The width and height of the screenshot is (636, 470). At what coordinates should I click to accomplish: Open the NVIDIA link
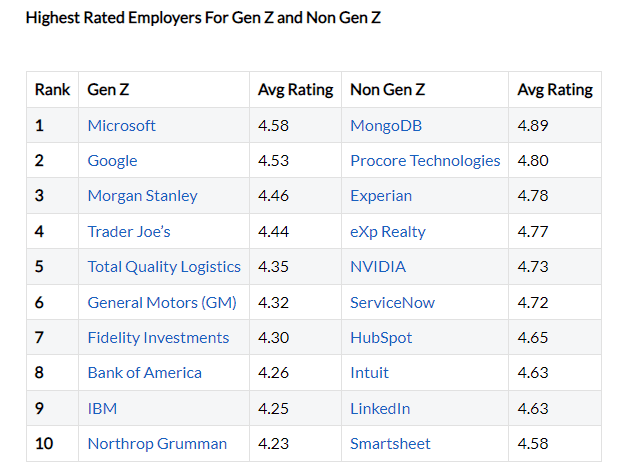tap(378, 267)
